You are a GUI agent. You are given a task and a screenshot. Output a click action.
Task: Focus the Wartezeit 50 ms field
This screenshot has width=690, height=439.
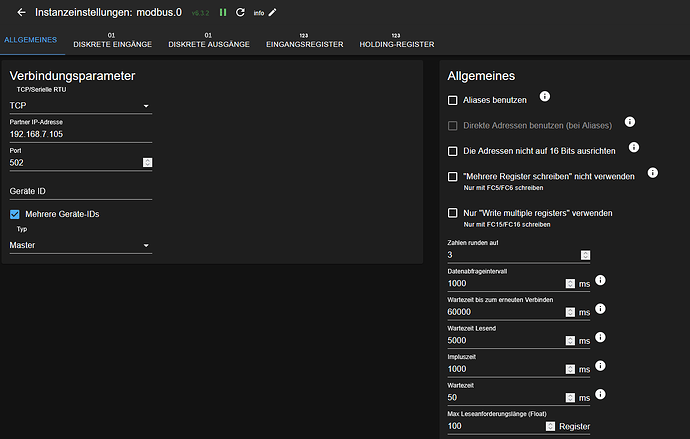pyautogui.click(x=506, y=398)
